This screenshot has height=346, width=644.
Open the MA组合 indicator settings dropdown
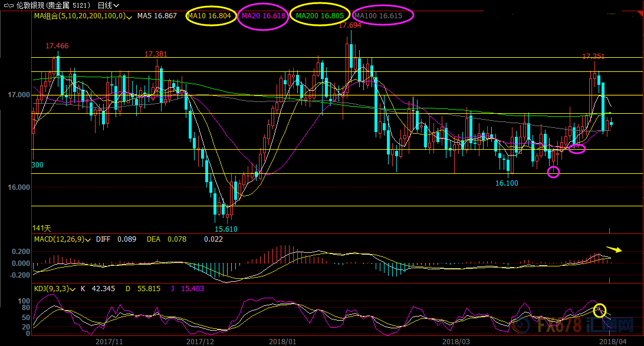(x=129, y=17)
